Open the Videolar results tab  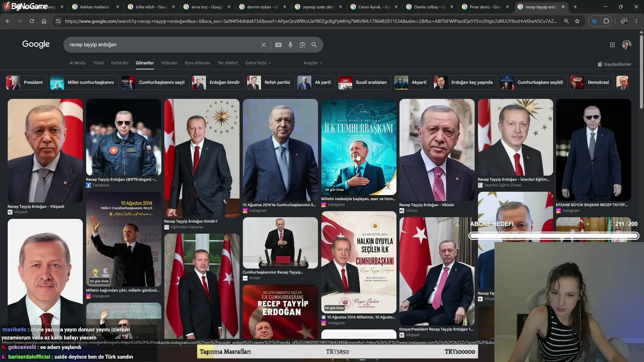tap(169, 63)
